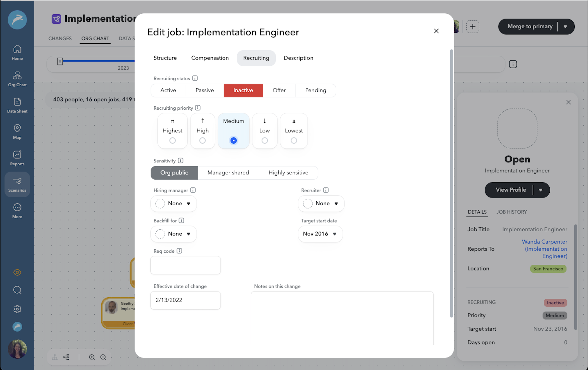
Task: Click the Recruiting status info icon
Action: click(195, 78)
